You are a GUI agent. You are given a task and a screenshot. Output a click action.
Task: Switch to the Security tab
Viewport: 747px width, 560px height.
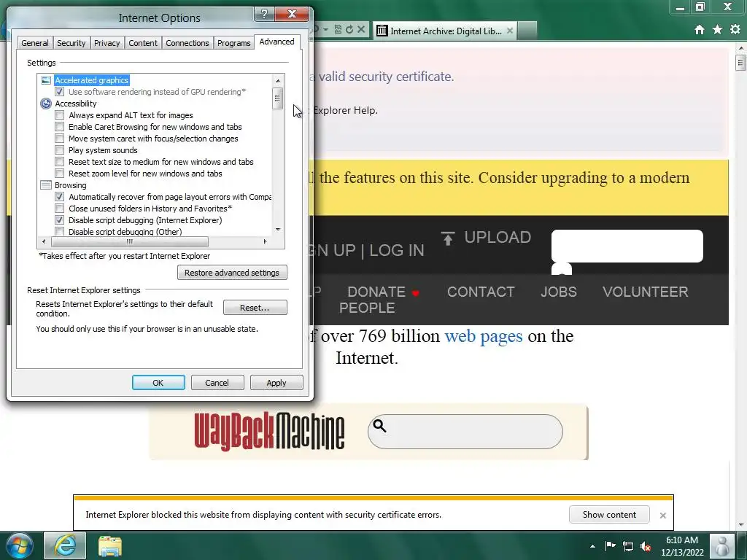coord(71,43)
